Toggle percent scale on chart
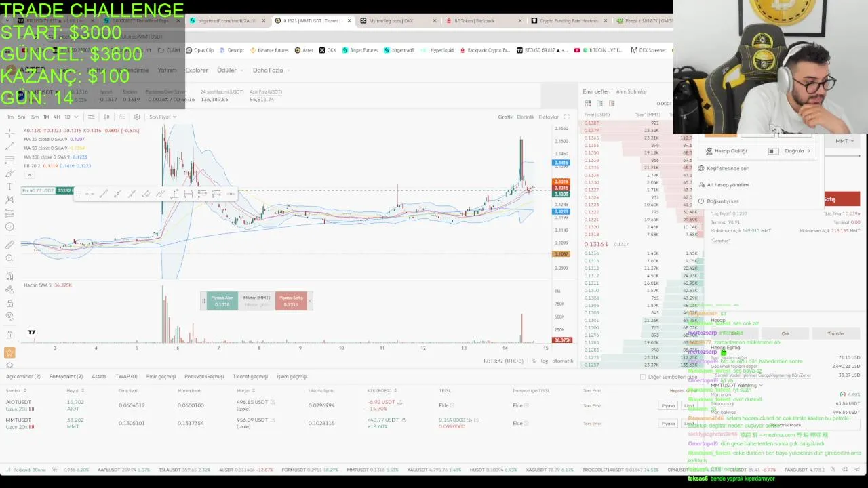The image size is (868, 488). tap(534, 361)
